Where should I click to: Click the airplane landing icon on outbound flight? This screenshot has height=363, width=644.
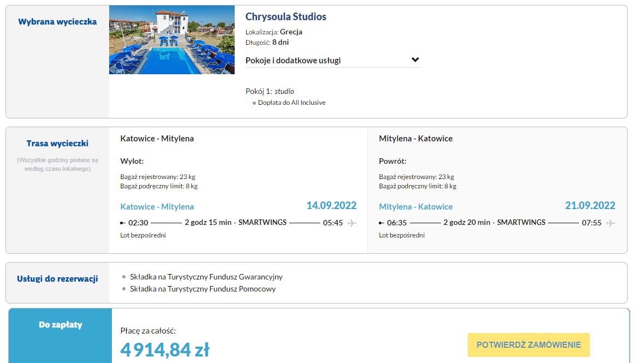tap(352, 222)
